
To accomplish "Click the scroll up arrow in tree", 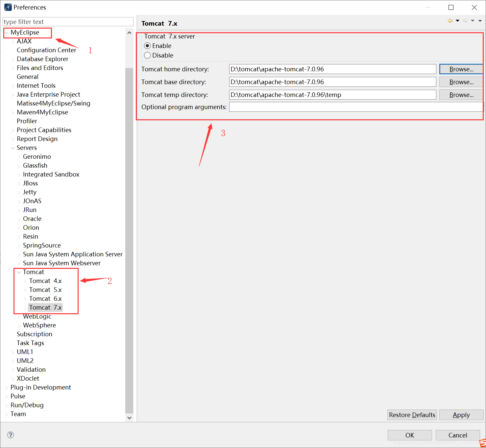I will pyautogui.click(x=129, y=33).
